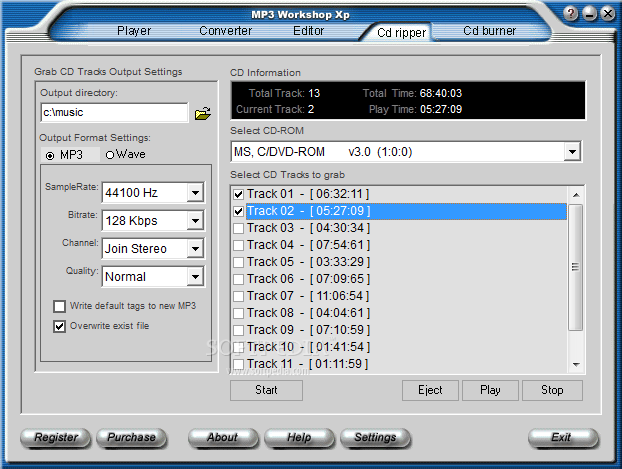The image size is (622, 469).
Task: Switch to the Converter tab
Action: (225, 31)
